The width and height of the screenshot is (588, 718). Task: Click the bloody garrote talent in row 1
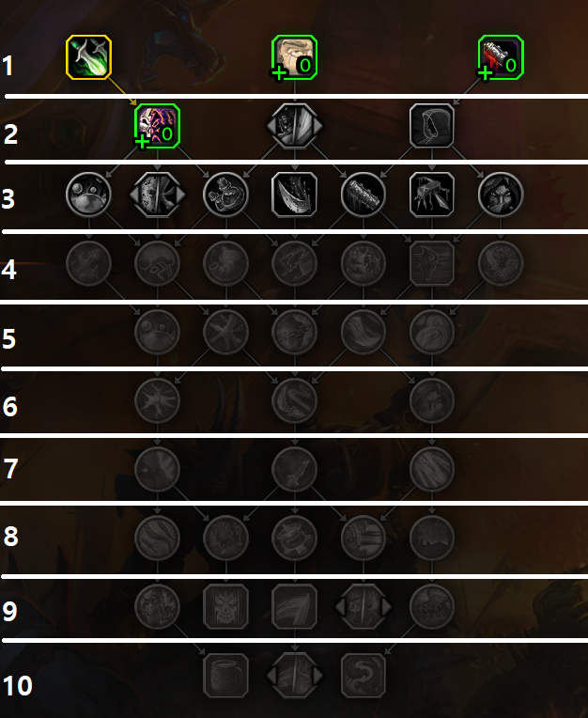click(501, 57)
